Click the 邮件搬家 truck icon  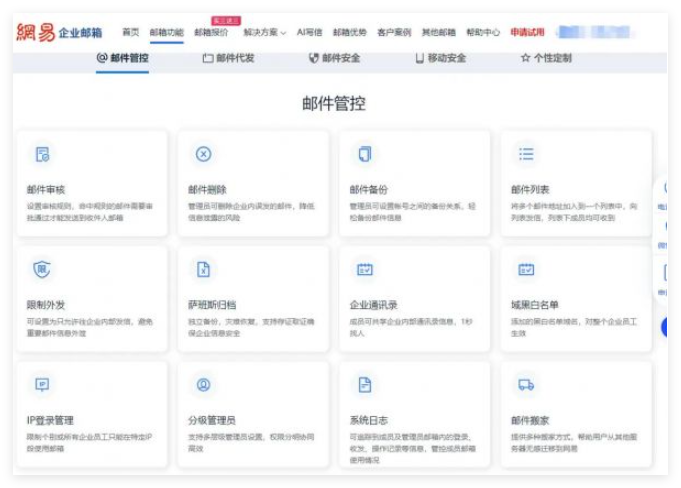[x=526, y=385]
